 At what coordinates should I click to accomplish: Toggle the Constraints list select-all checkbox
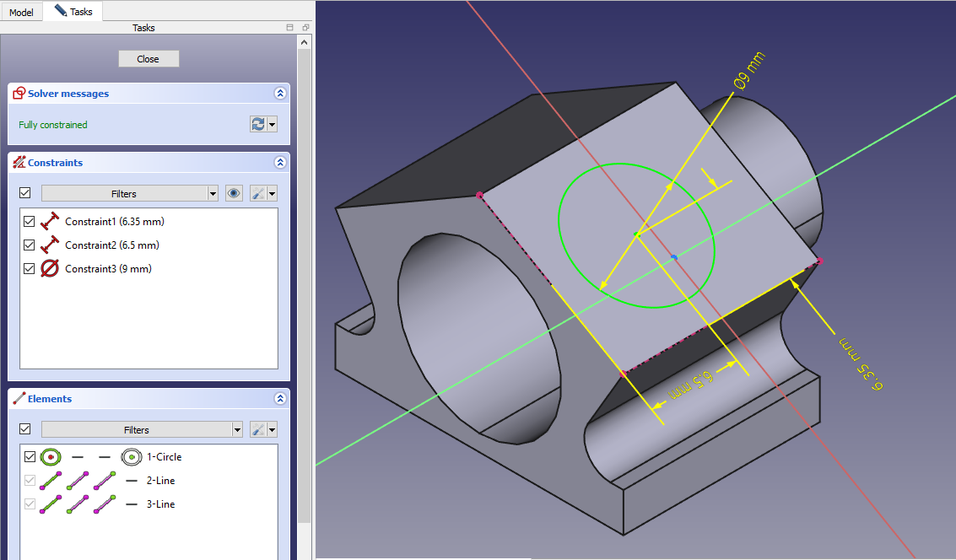coord(25,193)
